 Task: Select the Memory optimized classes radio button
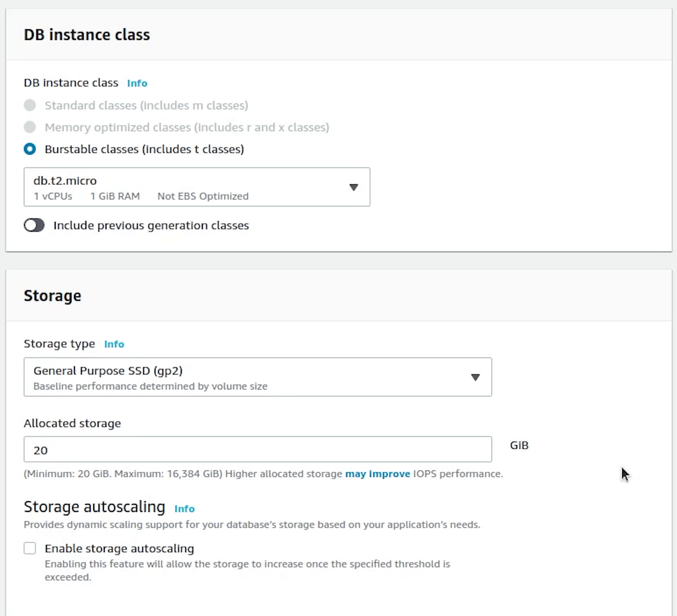point(30,127)
